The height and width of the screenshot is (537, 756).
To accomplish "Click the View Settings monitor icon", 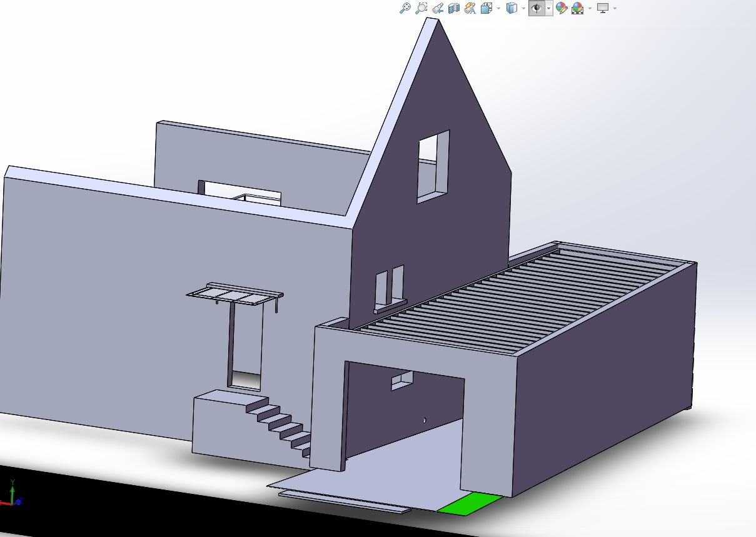I will [603, 8].
